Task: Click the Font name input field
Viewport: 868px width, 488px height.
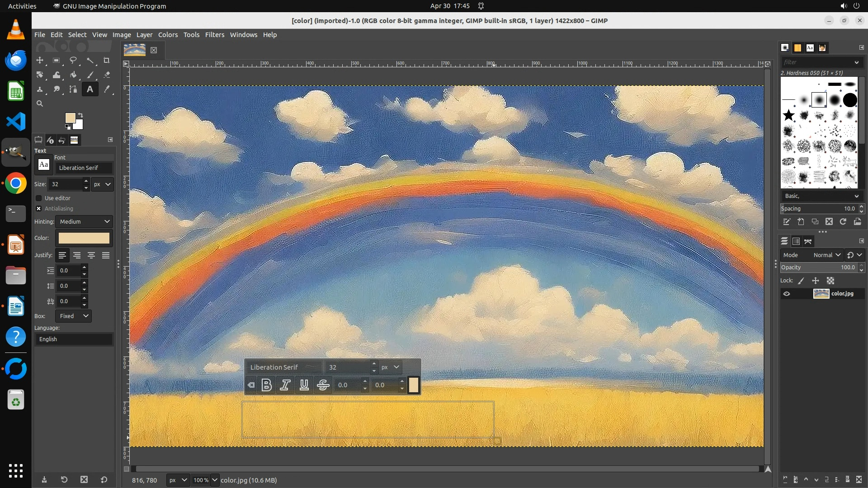Action: pyautogui.click(x=84, y=168)
